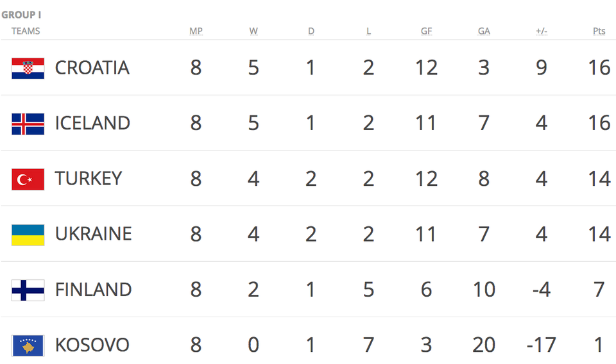
Task: Click the GF column header
Action: pos(426,31)
